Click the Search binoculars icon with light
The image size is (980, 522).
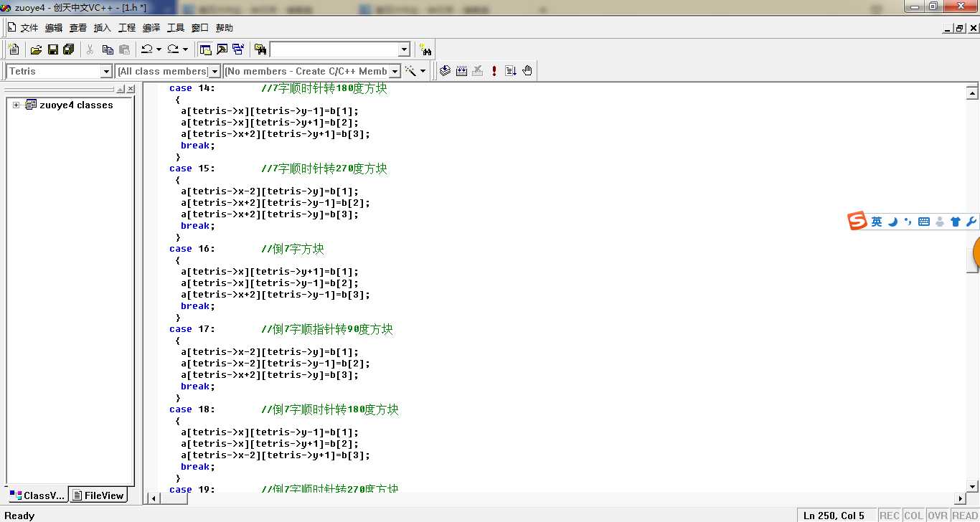[x=426, y=49]
